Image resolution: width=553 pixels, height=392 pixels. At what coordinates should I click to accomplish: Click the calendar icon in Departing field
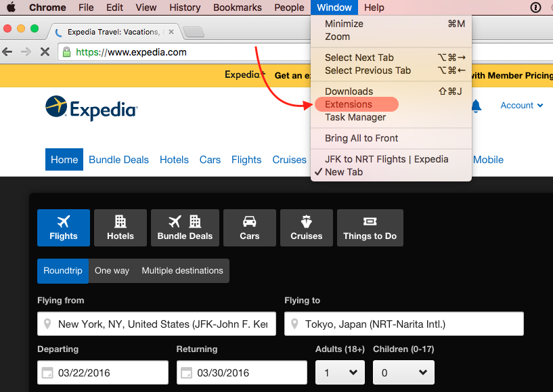point(47,372)
